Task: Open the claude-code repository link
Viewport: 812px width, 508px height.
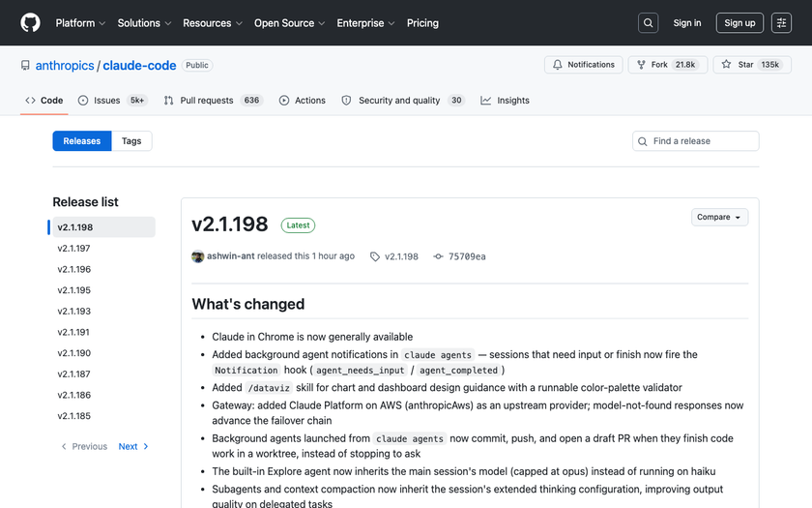Action: [139, 66]
